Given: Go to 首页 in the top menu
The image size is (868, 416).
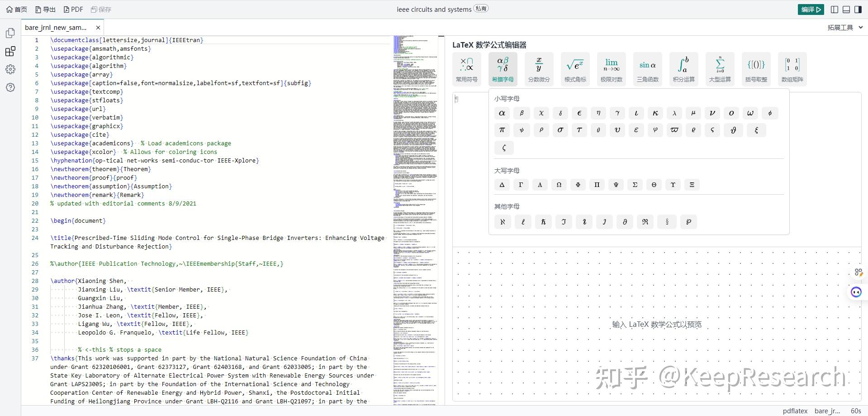Looking at the screenshot, I should point(16,9).
